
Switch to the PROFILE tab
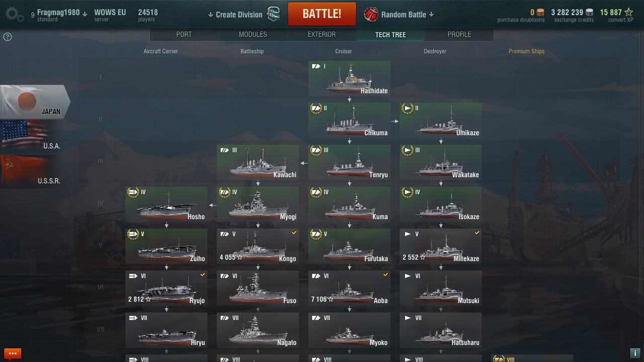click(459, 34)
